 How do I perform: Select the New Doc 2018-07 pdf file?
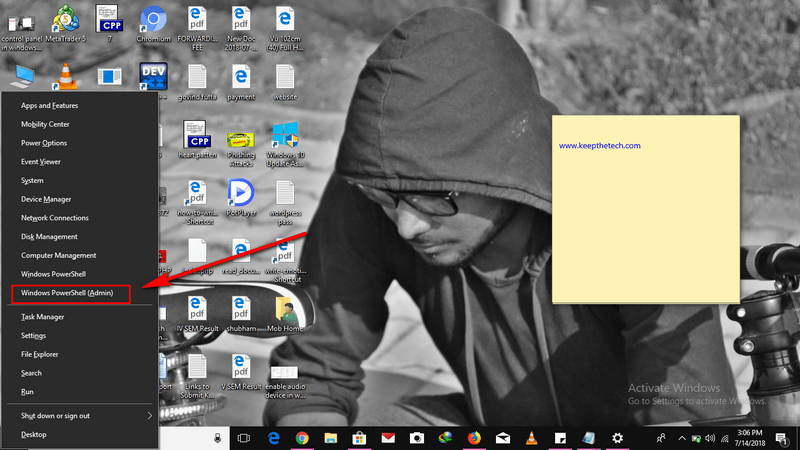241,28
